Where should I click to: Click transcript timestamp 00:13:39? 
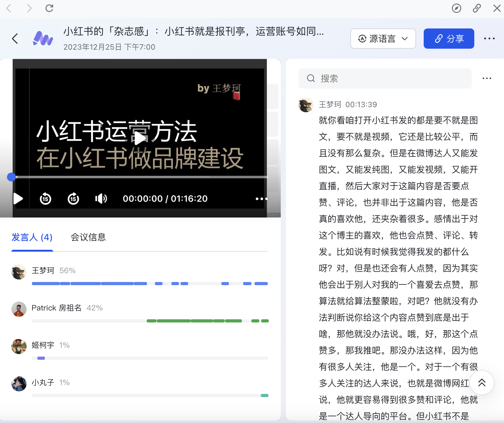pyautogui.click(x=361, y=105)
